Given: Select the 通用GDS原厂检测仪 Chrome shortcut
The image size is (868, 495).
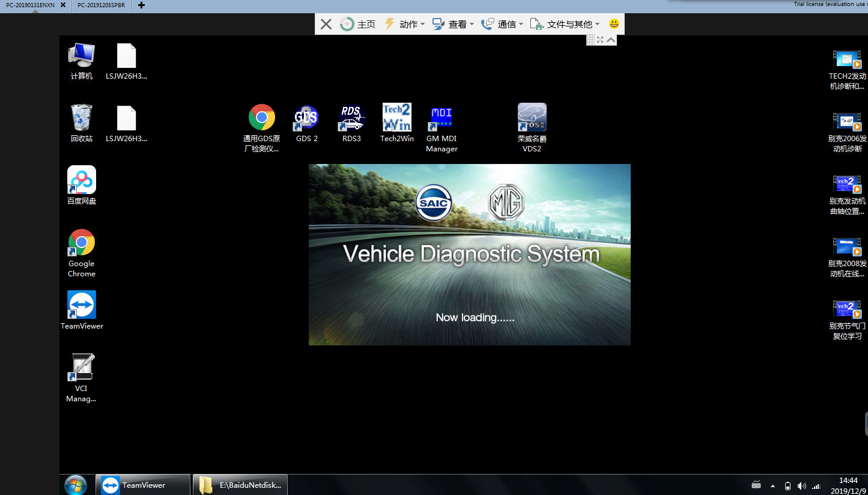Looking at the screenshot, I should tap(262, 128).
